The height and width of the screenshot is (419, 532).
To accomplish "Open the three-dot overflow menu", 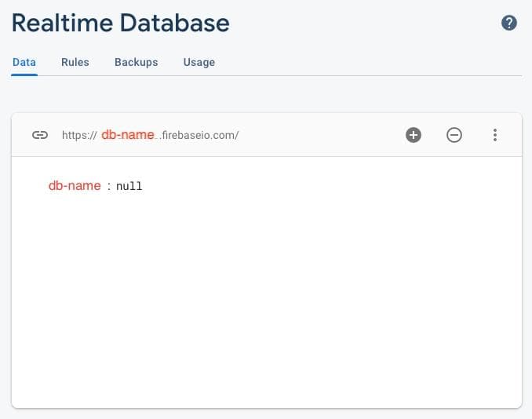I will tap(495, 135).
